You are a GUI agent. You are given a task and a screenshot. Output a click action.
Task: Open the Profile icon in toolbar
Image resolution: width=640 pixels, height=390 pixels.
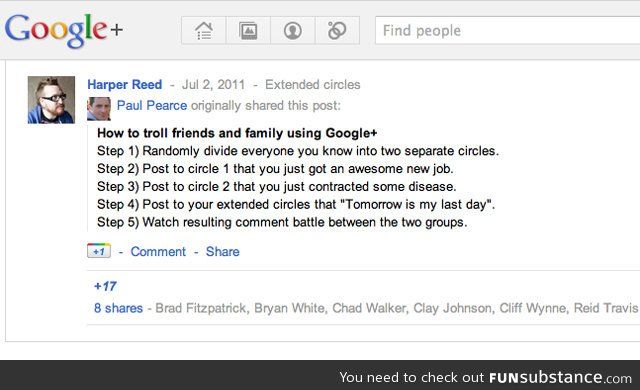tap(293, 31)
